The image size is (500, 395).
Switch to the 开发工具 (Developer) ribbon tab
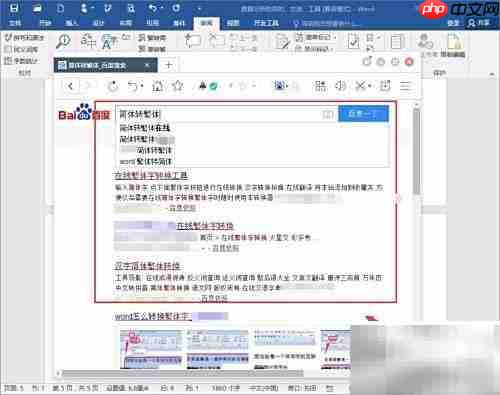coord(266,23)
